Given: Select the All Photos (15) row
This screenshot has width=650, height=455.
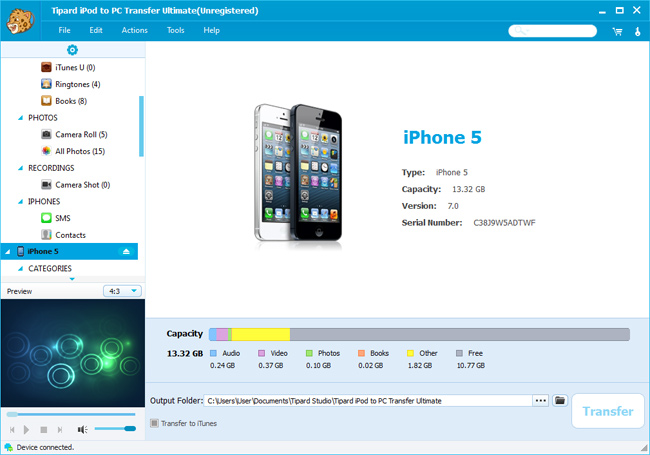Looking at the screenshot, I should 70,151.
